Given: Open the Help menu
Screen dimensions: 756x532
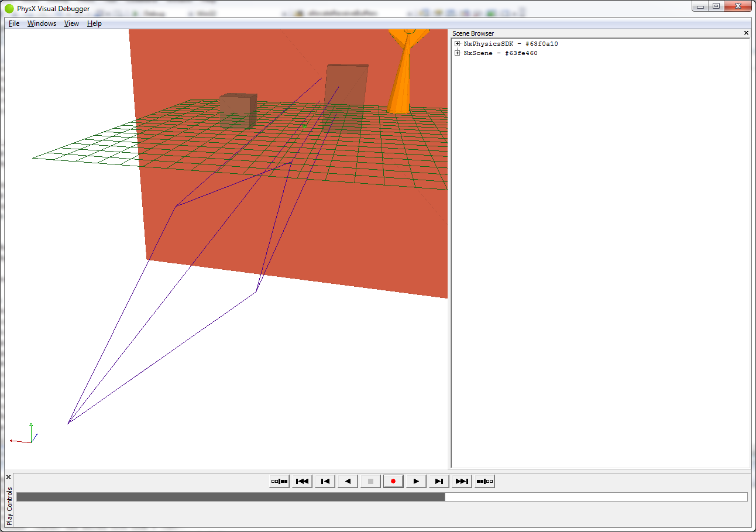Looking at the screenshot, I should pos(94,23).
